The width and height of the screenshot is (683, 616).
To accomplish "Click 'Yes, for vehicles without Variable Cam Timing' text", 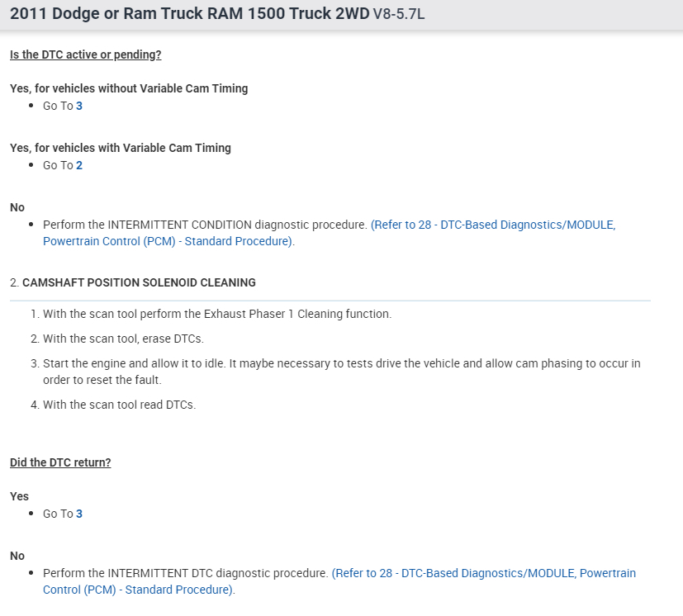I will pos(129,88).
